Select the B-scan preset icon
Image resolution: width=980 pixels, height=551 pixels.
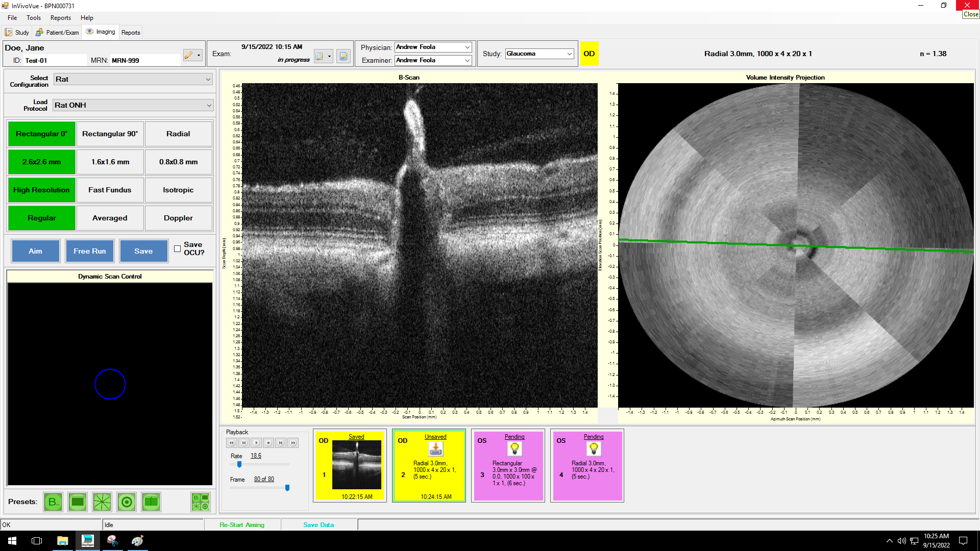[53, 502]
